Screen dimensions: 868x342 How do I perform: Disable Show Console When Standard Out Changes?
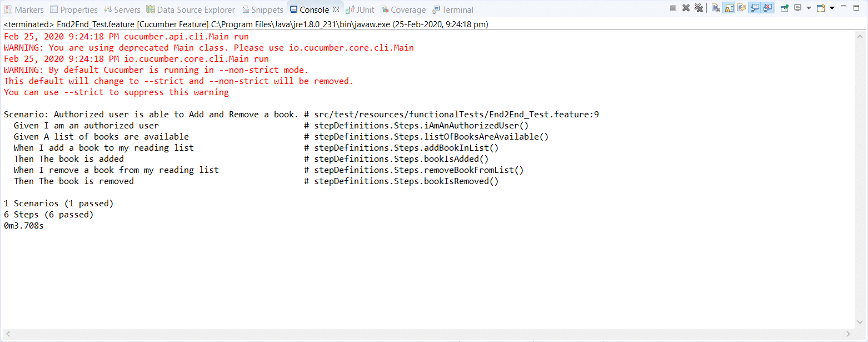754,8
